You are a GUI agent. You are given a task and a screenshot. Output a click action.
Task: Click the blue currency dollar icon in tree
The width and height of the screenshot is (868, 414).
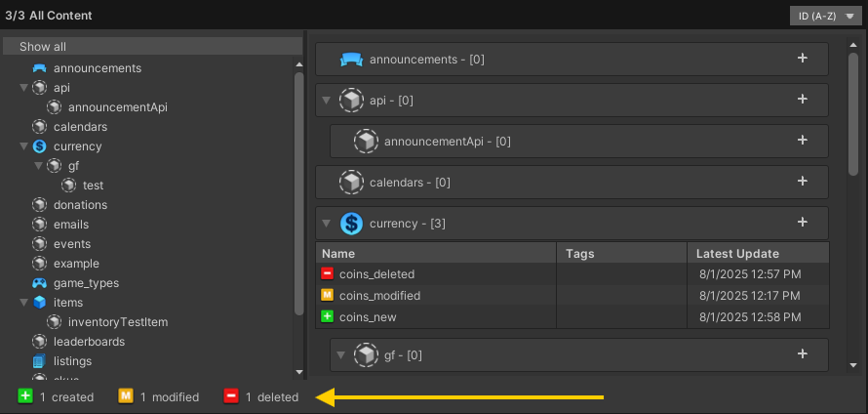39,146
